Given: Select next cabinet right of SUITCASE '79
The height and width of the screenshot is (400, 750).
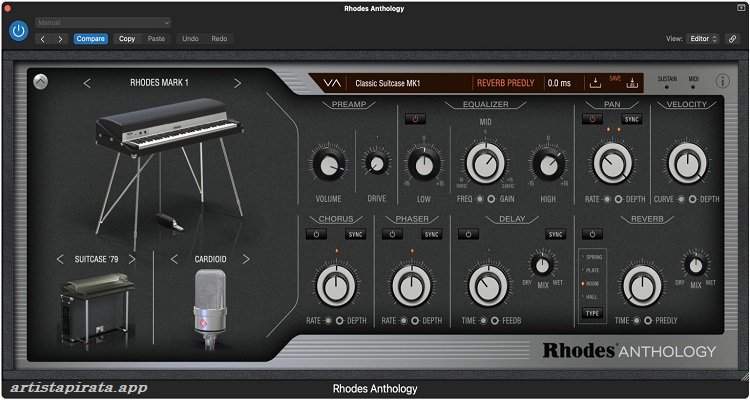Looking at the screenshot, I should coord(132,259).
